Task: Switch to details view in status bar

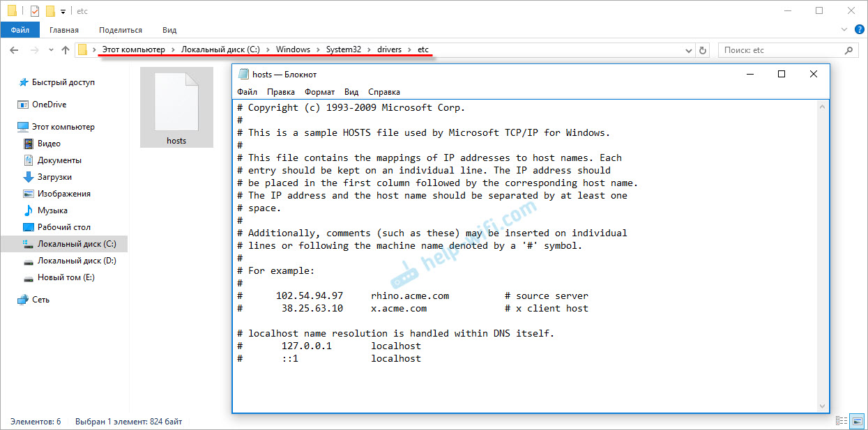Action: coord(842,422)
